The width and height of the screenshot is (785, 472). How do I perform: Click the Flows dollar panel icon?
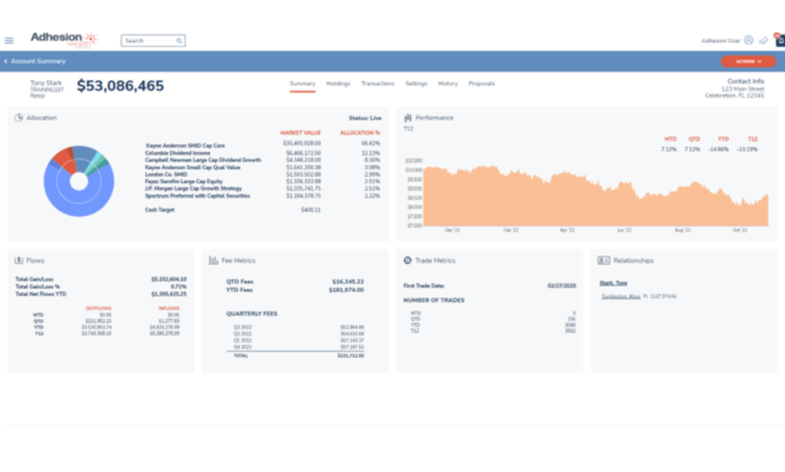(x=19, y=260)
